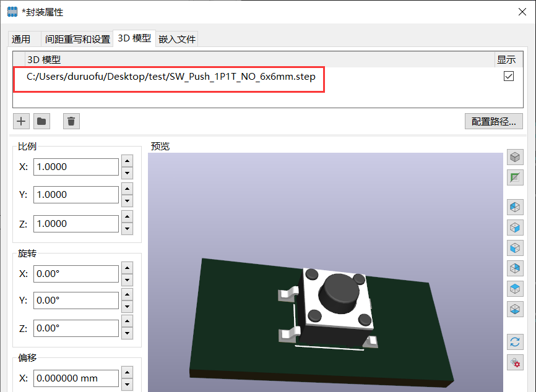Switch to the 通用 tab
Viewport: 536px width, 392px height.
tap(21, 39)
